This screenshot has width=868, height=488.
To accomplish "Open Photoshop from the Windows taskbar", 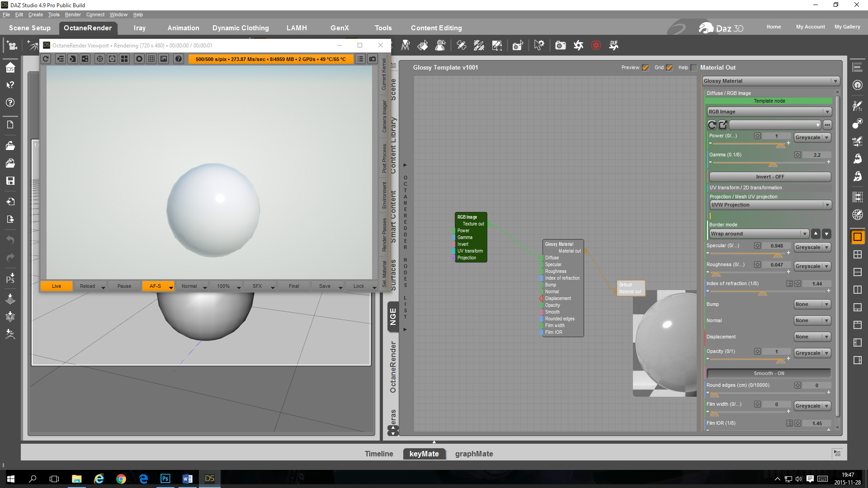I will tap(165, 479).
